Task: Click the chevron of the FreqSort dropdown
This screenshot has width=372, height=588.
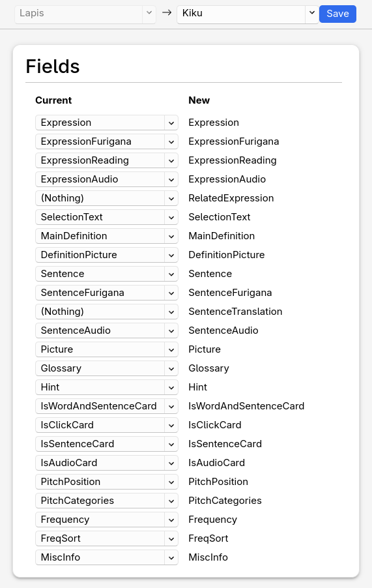Action: pos(171,538)
